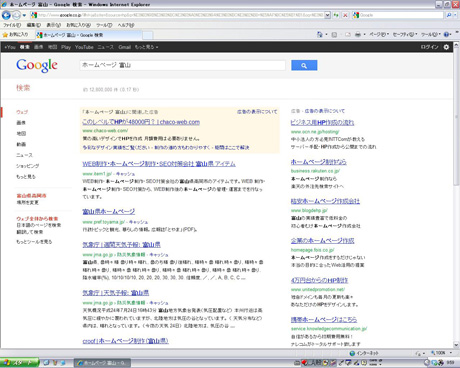
Task: Click the toolbar search magnifier icon
Action: click(449, 15)
